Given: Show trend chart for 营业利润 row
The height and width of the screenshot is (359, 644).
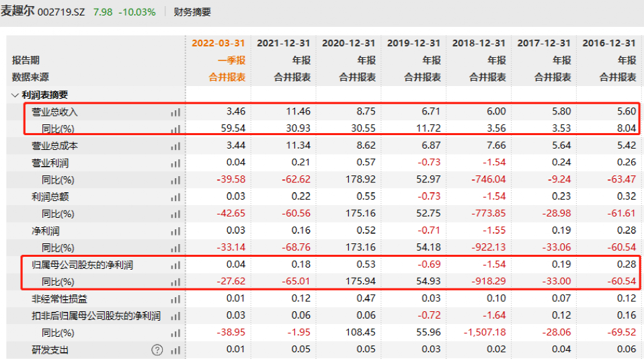Looking at the screenshot, I should pos(175,163).
